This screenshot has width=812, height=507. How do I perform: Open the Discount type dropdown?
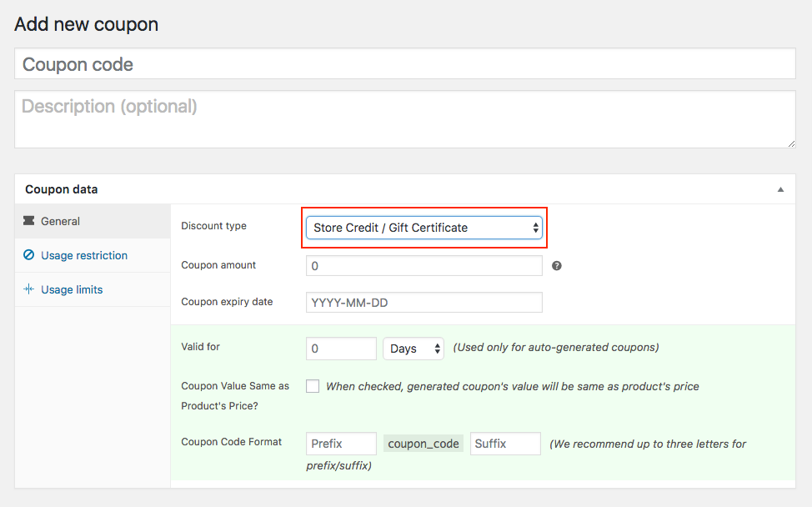[424, 228]
